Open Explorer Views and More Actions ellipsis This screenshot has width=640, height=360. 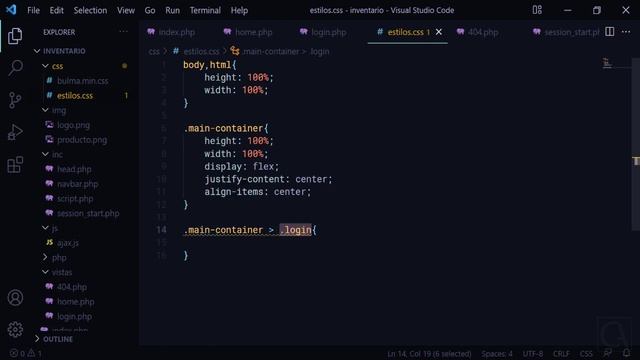click(x=123, y=32)
